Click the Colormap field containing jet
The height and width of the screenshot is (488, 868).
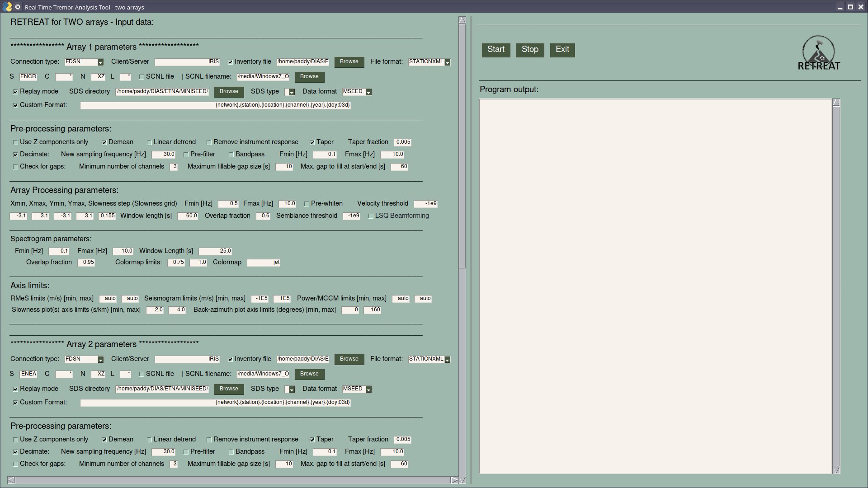pyautogui.click(x=264, y=262)
